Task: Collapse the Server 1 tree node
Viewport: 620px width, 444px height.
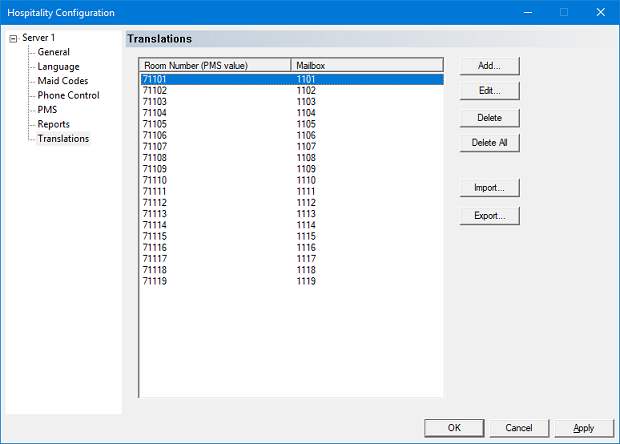Action: coord(12,38)
